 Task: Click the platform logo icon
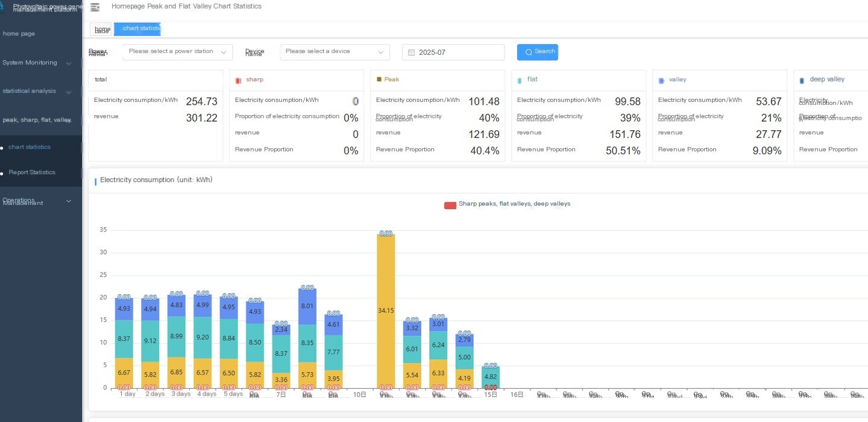(x=2, y=6)
